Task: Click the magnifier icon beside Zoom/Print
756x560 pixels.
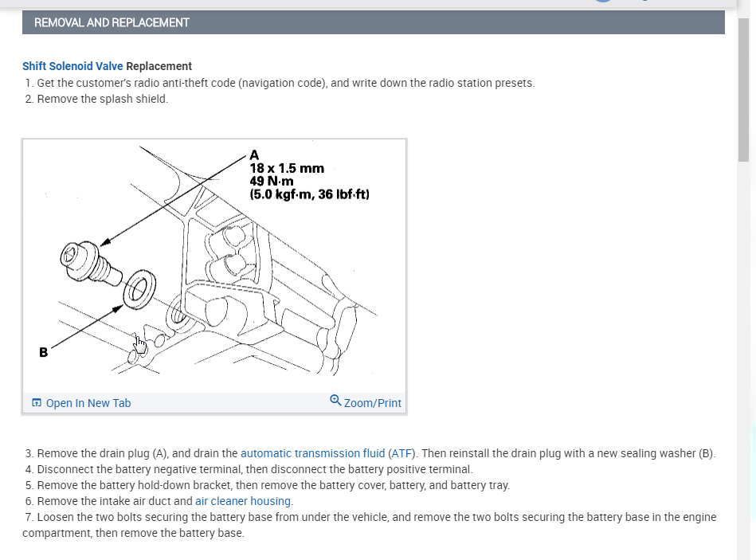Action: click(335, 401)
